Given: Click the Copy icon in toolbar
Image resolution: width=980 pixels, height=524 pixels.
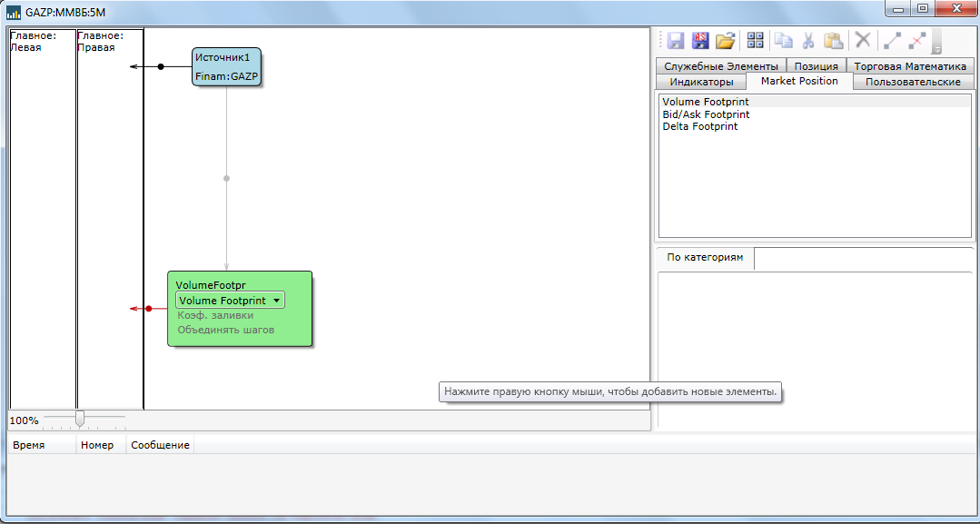Looking at the screenshot, I should [x=784, y=41].
